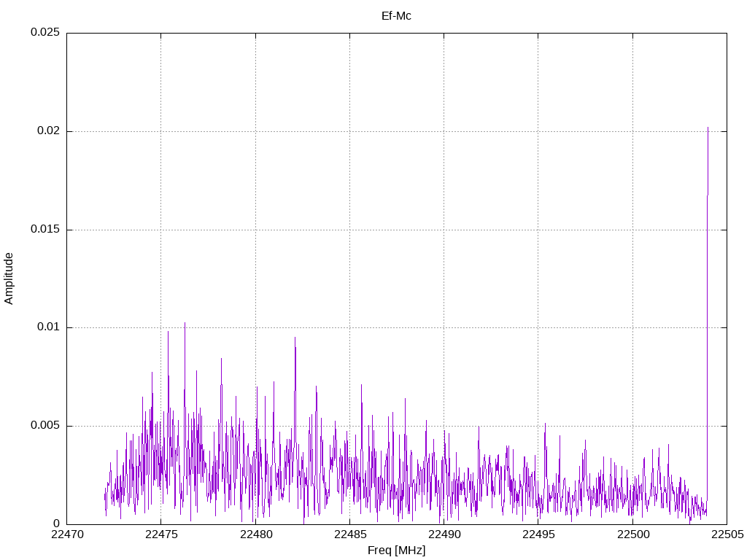Click the peak tip near 22482 MHz

[x=295, y=338]
